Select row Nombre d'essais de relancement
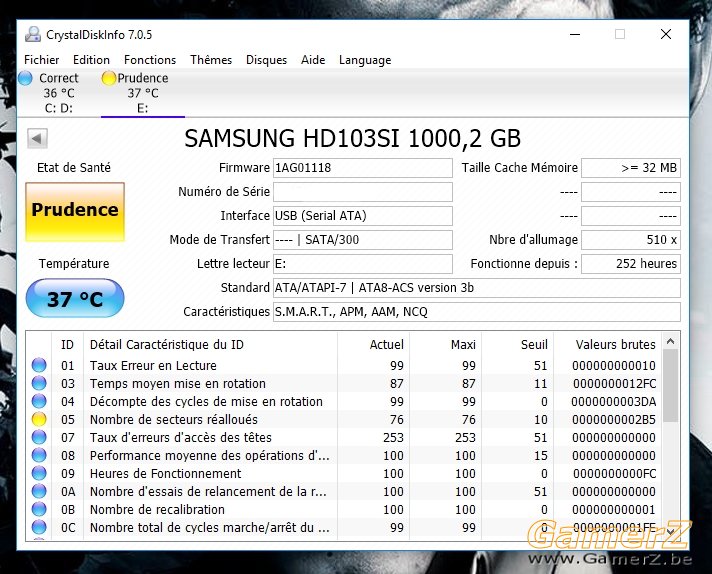The image size is (712, 574). [x=344, y=491]
